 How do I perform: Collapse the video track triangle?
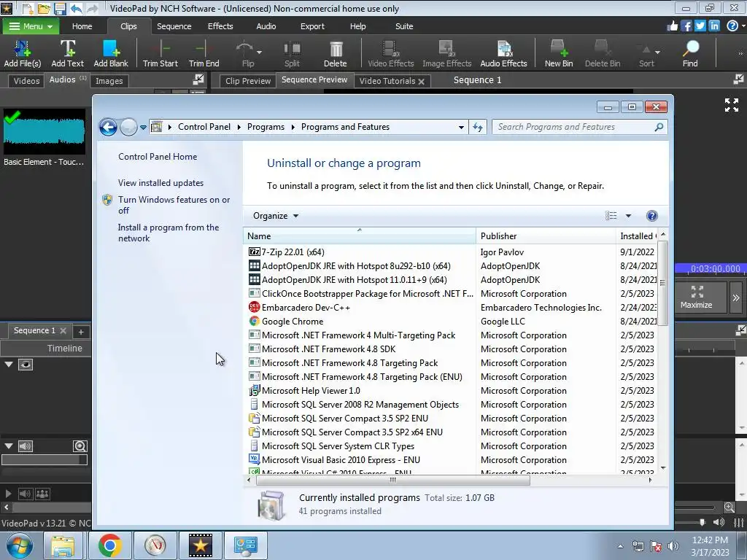(9, 365)
